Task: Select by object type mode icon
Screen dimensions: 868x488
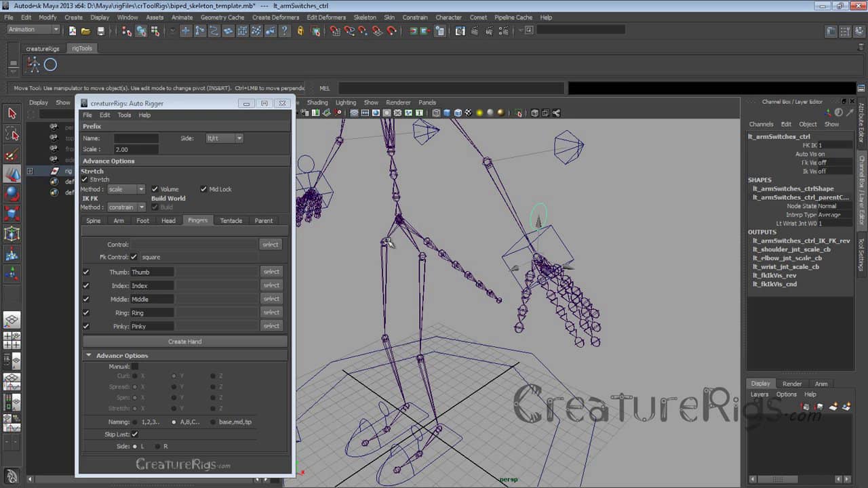Action: pyautogui.click(x=141, y=30)
